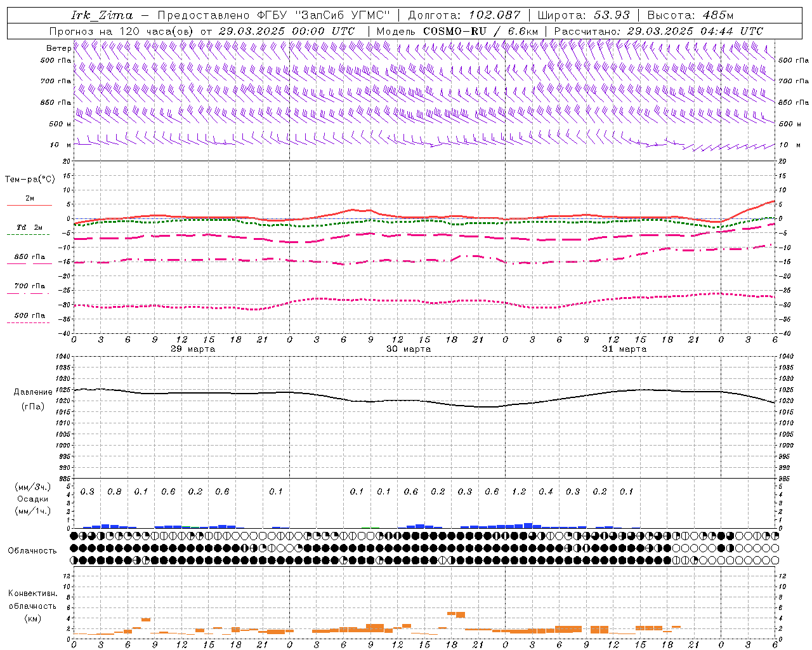Click the station name Irk_Zima in header

click(101, 15)
